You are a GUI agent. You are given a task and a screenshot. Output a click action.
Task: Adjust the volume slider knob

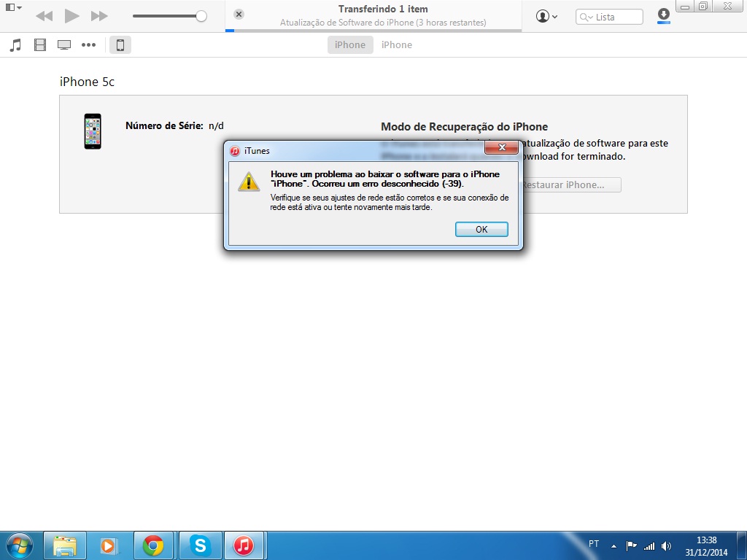tap(201, 16)
